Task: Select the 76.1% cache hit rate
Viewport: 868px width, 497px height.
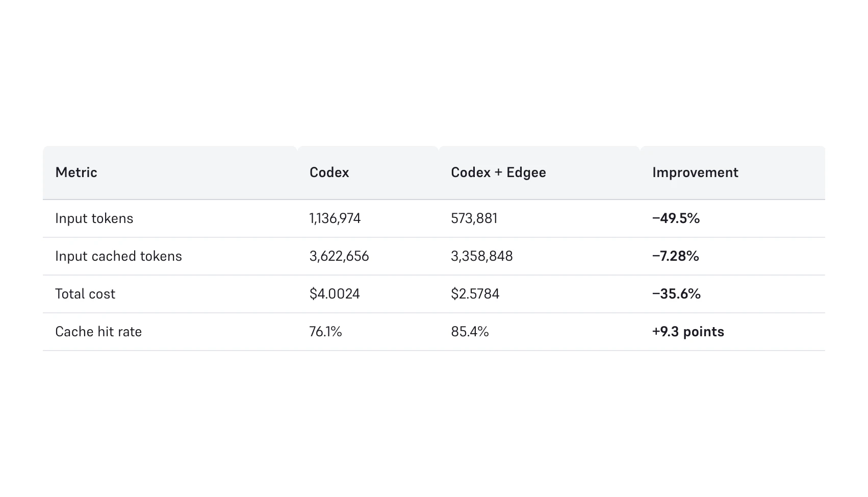Action: 325,332
